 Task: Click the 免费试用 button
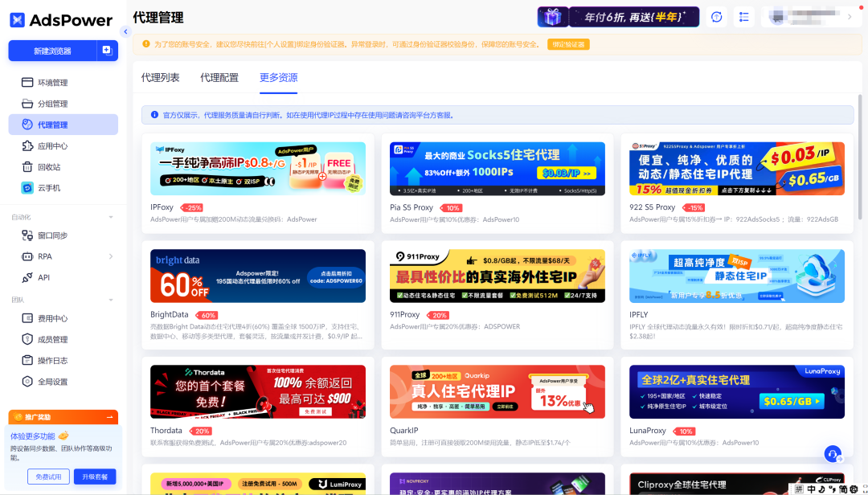(x=49, y=477)
